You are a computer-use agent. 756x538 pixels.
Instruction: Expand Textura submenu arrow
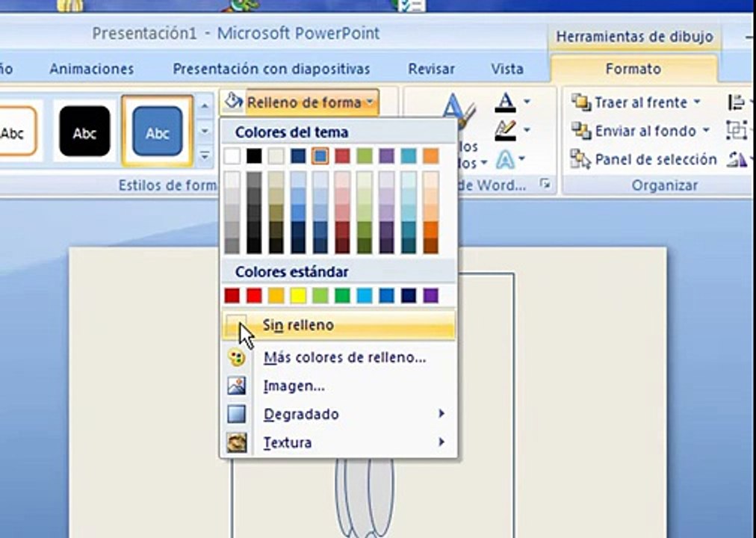441,442
